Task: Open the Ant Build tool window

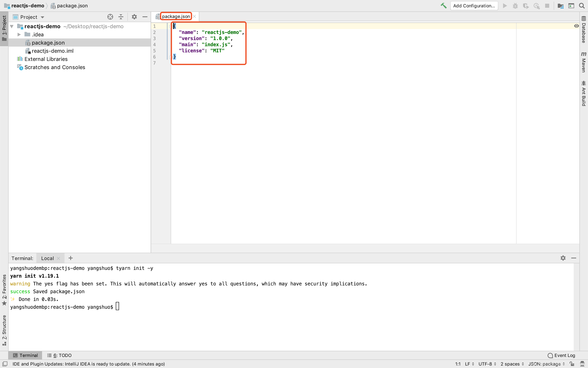Action: pyautogui.click(x=584, y=93)
